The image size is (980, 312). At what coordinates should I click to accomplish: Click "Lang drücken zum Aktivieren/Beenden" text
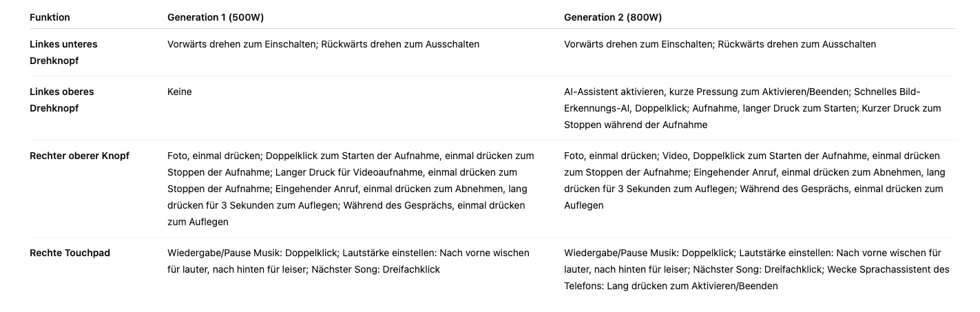click(692, 286)
